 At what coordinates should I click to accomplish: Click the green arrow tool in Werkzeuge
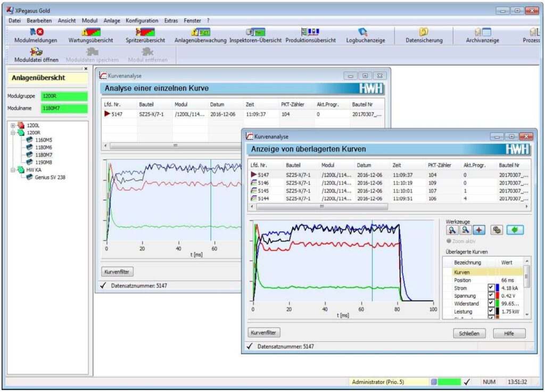pyautogui.click(x=515, y=230)
